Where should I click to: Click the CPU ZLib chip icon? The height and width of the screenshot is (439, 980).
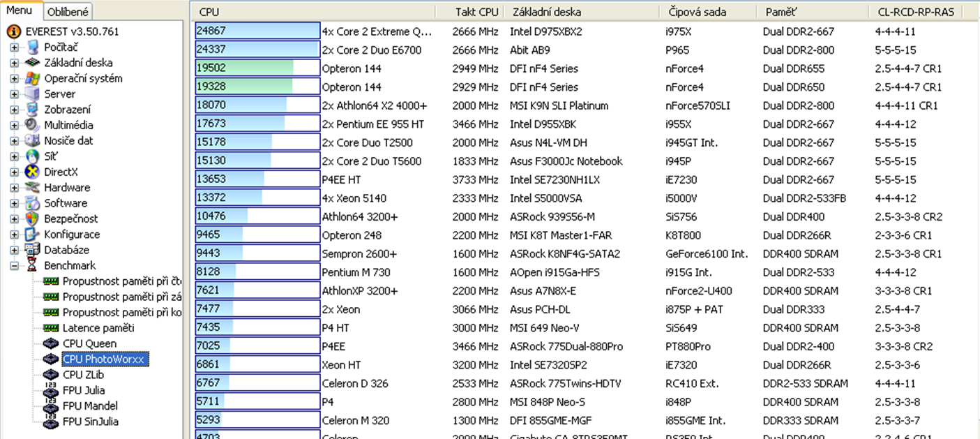tap(51, 375)
